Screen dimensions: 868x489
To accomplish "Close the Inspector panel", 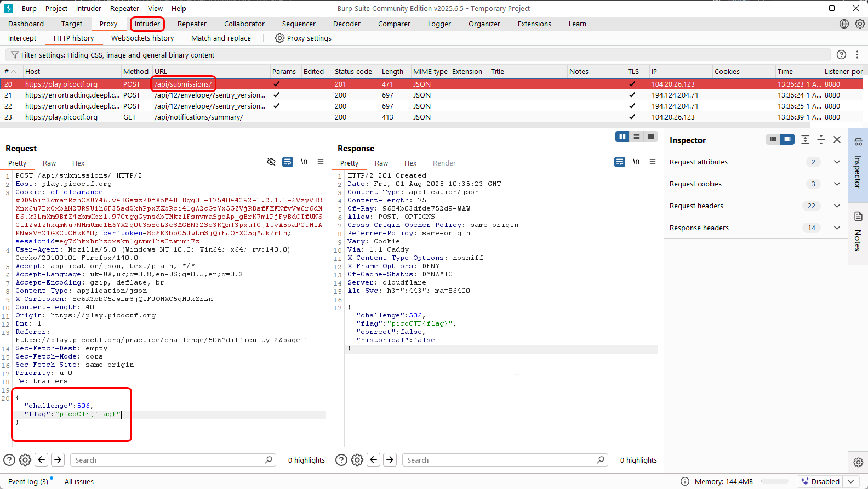I will coord(837,140).
